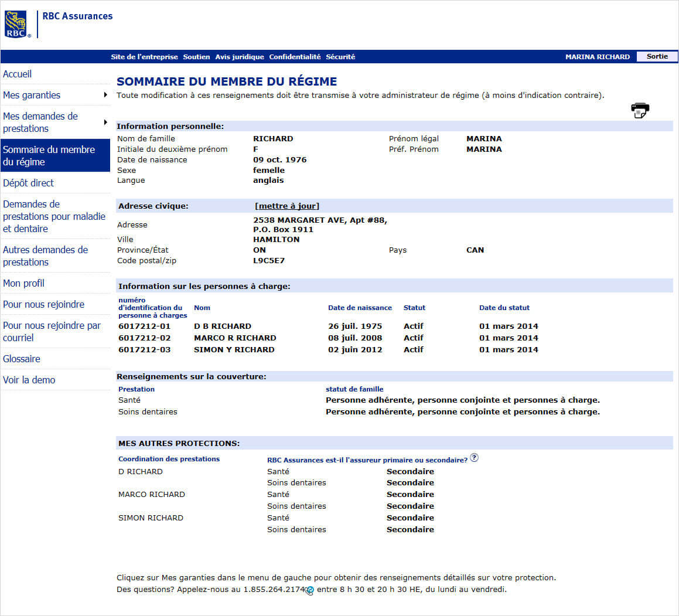Image resolution: width=679 pixels, height=616 pixels.
Task: Click the Date de naissance column header
Action: tap(360, 308)
